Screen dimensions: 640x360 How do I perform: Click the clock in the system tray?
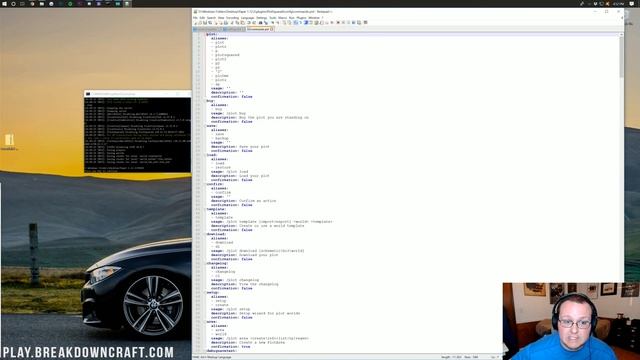619,4
